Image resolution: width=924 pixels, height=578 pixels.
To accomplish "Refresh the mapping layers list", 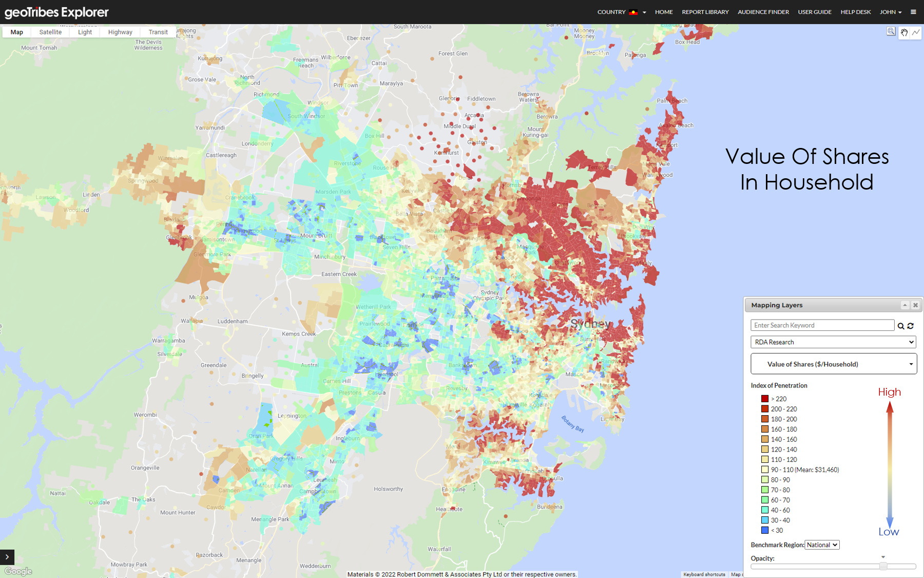I will click(x=911, y=326).
